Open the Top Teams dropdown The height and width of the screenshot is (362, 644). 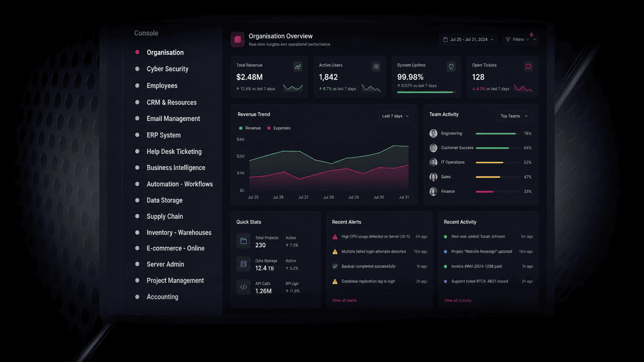pyautogui.click(x=514, y=116)
